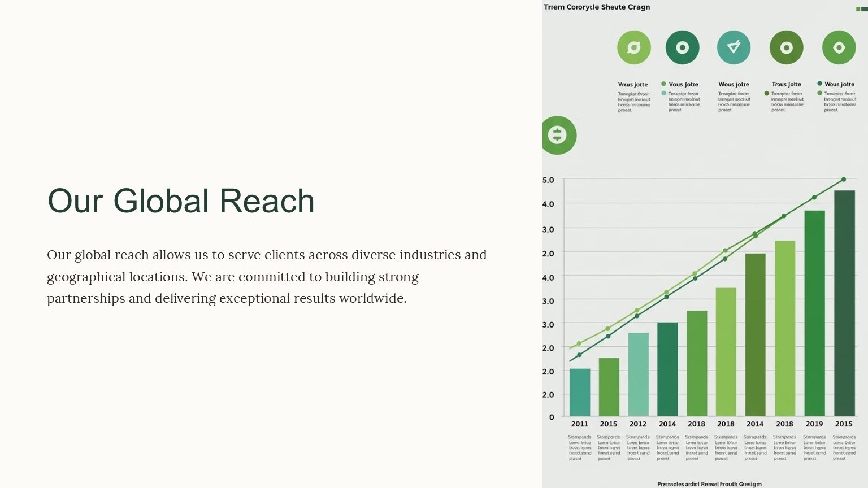Screen dimensions: 868x488
Task: Select the 2019 year label on x-axis
Action: 814,424
